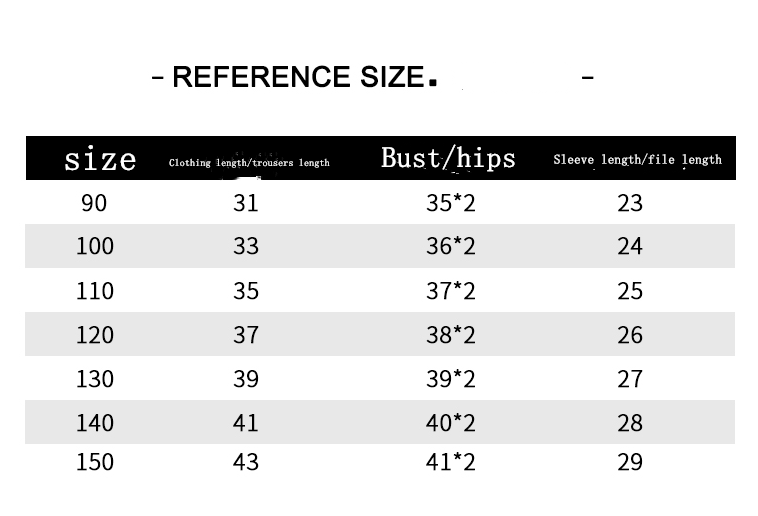Click clothing length value 43
This screenshot has width=758, height=516.
pos(246,462)
